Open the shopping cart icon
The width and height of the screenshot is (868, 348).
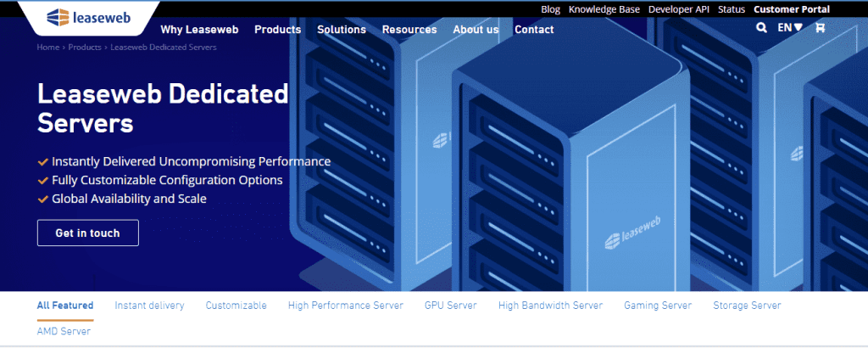[820, 27]
